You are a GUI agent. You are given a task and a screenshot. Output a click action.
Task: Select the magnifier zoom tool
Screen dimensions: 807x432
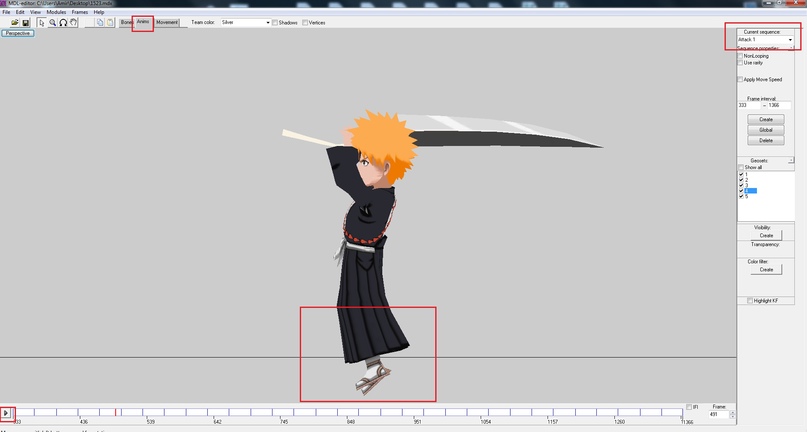click(52, 23)
